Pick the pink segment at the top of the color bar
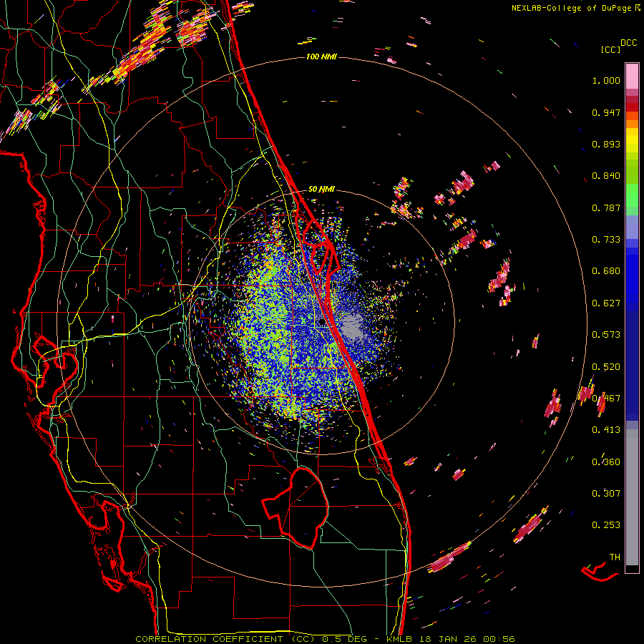The height and width of the screenshot is (644, 644). [x=632, y=77]
